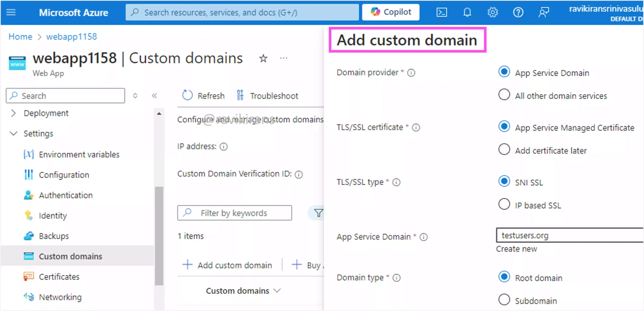Image resolution: width=644 pixels, height=311 pixels.
Task: Select Root domain radio button
Action: pos(504,277)
